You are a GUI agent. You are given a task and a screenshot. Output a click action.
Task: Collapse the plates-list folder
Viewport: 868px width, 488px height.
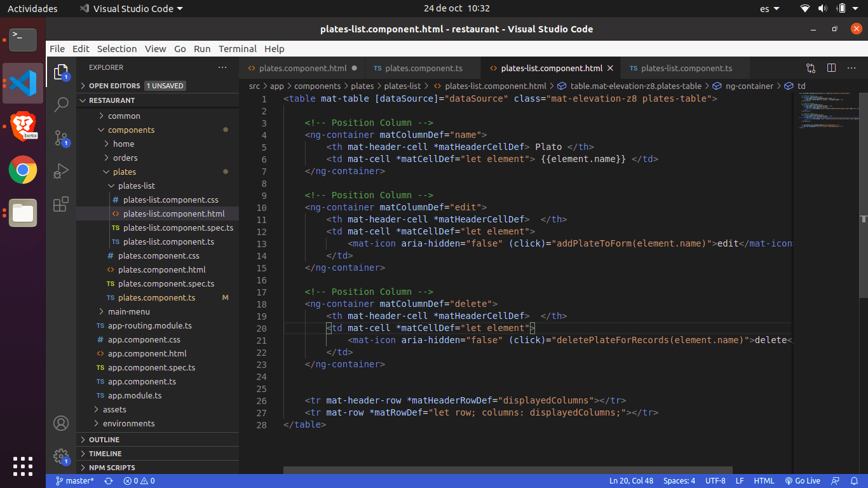pos(136,186)
